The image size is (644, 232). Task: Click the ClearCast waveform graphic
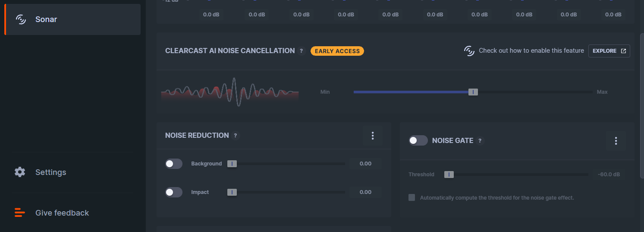click(x=230, y=92)
